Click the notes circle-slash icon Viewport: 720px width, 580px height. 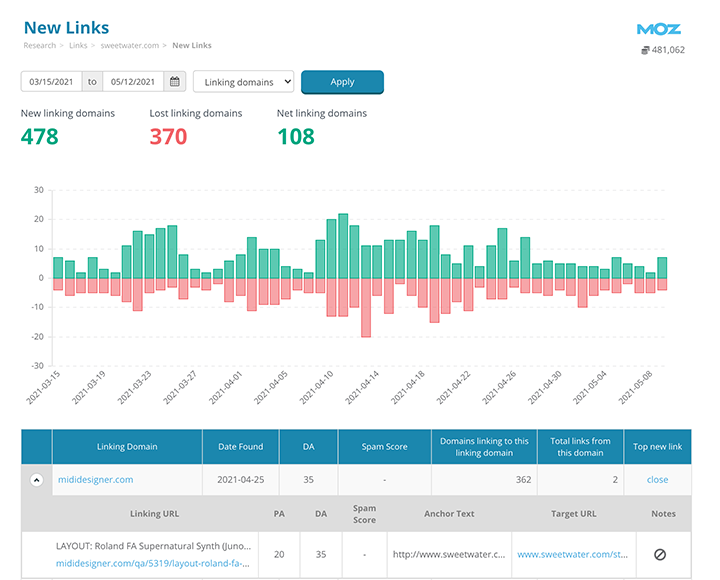pos(660,554)
